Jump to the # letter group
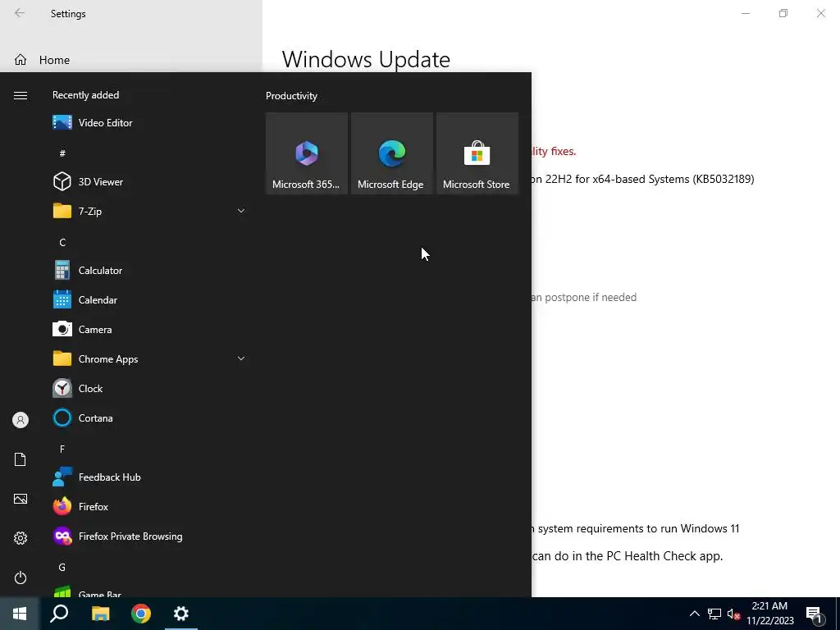Image resolution: width=840 pixels, height=630 pixels. tap(62, 153)
